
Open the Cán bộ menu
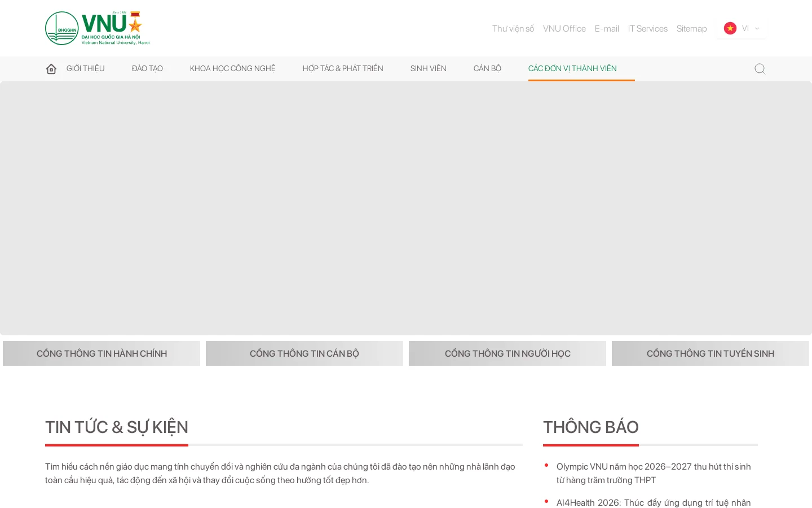click(487, 68)
